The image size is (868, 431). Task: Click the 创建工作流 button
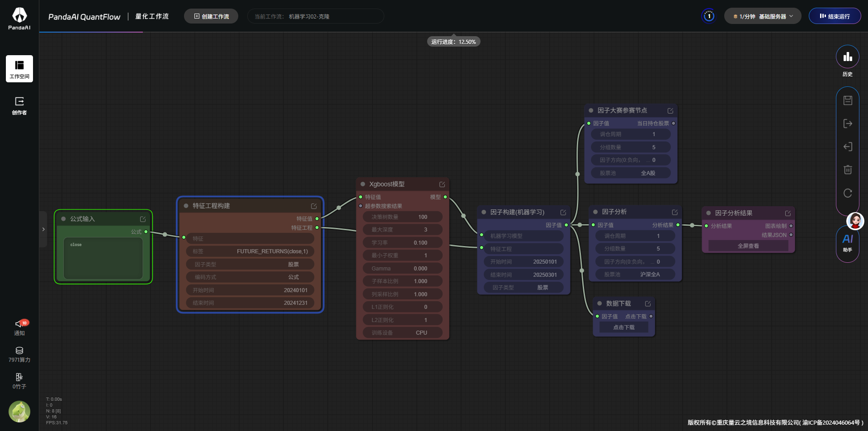click(211, 16)
